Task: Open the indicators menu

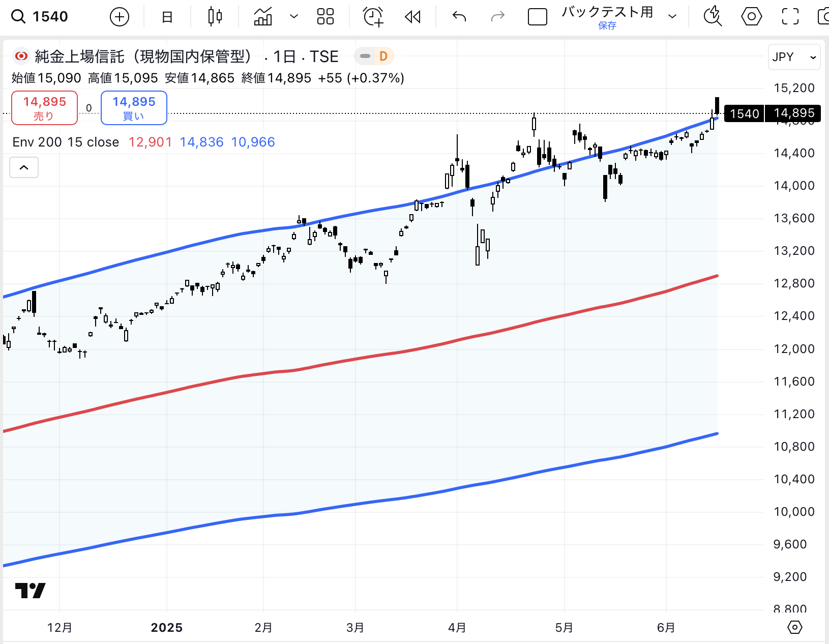Action: point(263,17)
